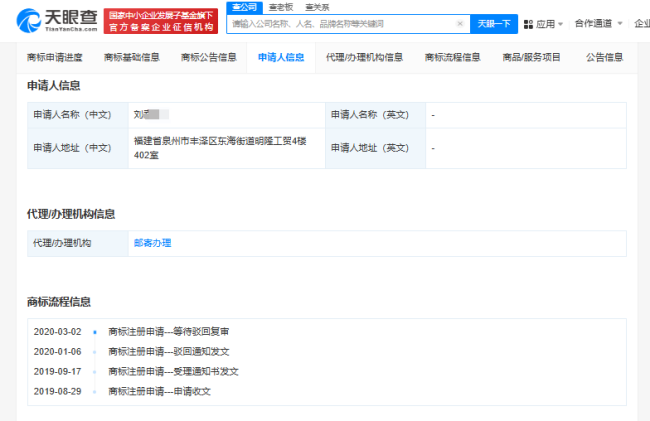Select the 查公司 search tab

(244, 7)
